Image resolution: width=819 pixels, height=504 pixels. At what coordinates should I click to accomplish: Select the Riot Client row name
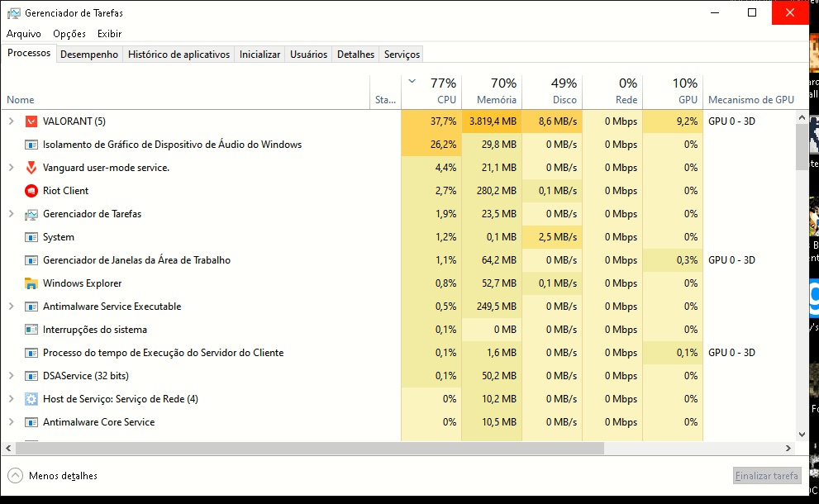(66, 191)
